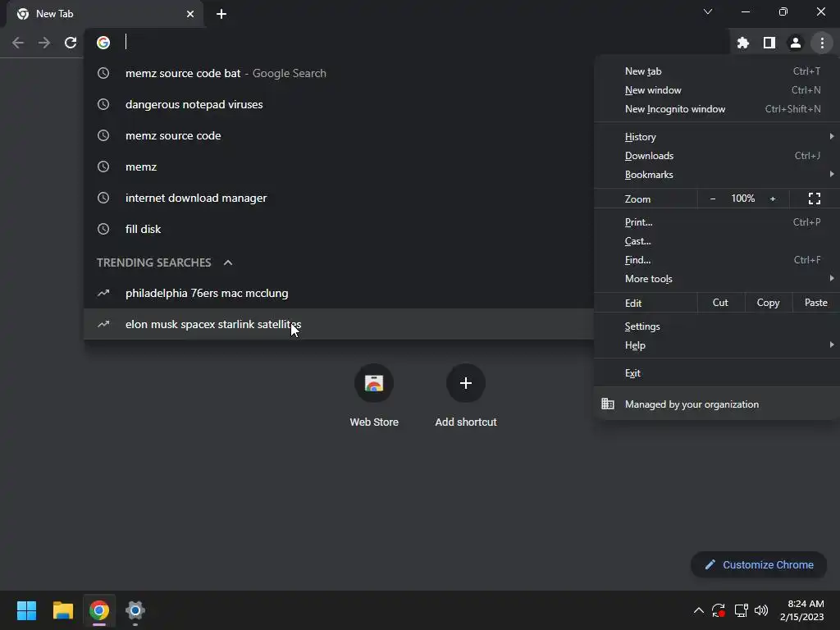Expand the Help submenu
Screen dimensions: 840x630
tap(717, 345)
